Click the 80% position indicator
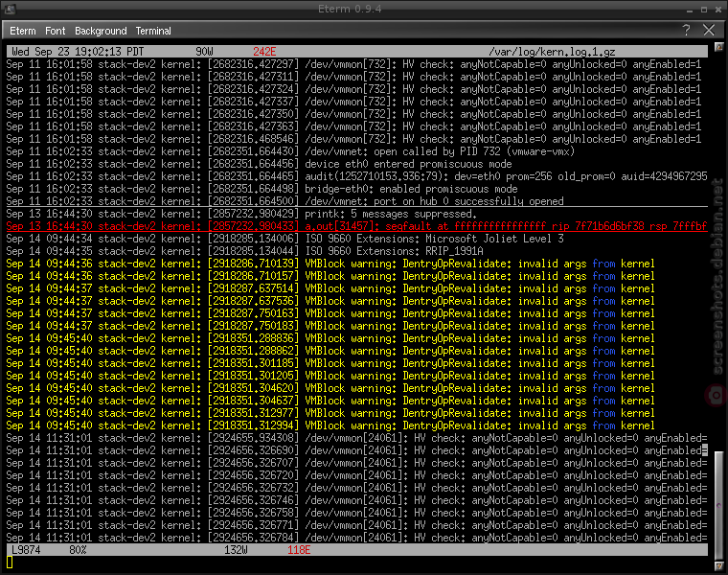Screen dimensions: 728x575 (78, 550)
